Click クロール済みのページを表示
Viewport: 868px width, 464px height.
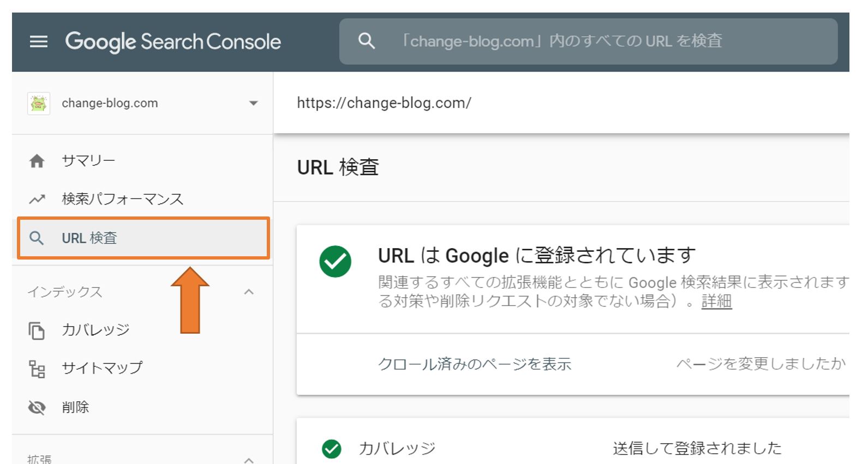475,364
